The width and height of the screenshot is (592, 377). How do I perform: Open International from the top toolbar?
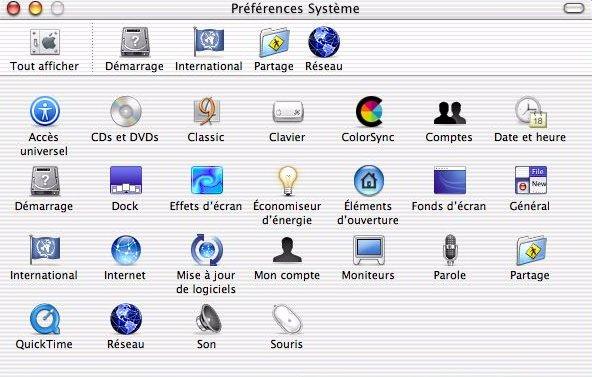pos(209,42)
